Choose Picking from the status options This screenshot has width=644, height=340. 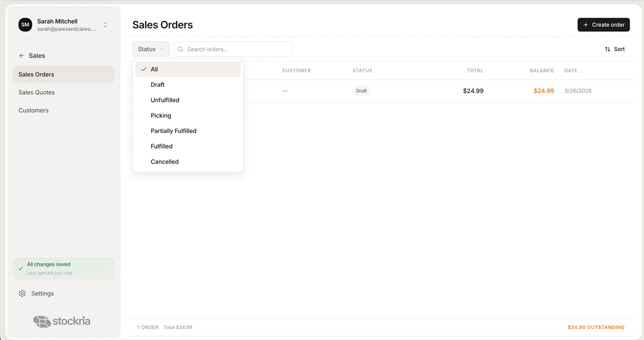160,115
